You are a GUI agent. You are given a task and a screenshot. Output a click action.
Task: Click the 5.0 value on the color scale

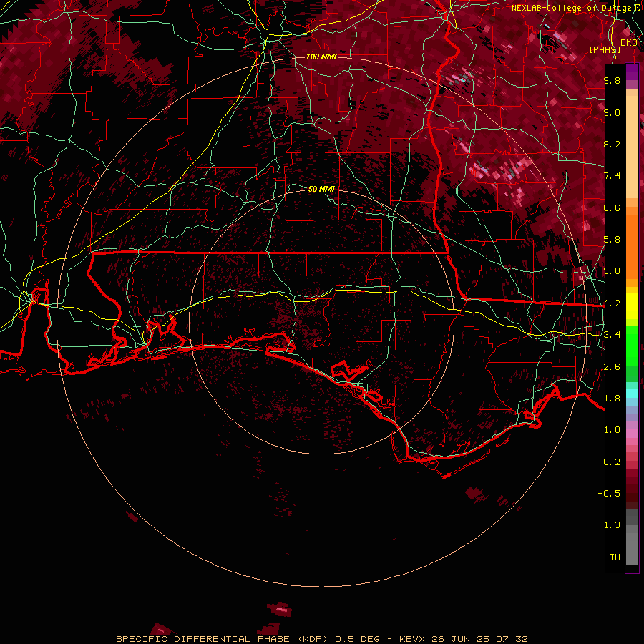[x=612, y=271]
